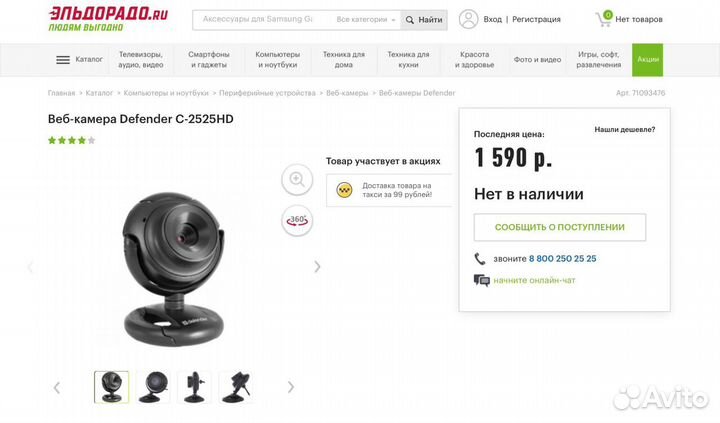Click the magnifier zoom icon beside product image
720x423 pixels.
(297, 179)
